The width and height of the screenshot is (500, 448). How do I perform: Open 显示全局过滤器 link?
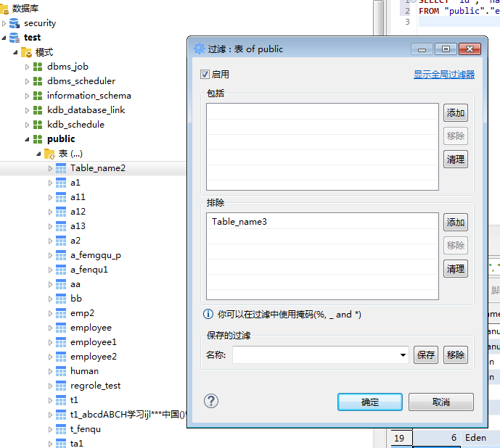click(x=444, y=75)
